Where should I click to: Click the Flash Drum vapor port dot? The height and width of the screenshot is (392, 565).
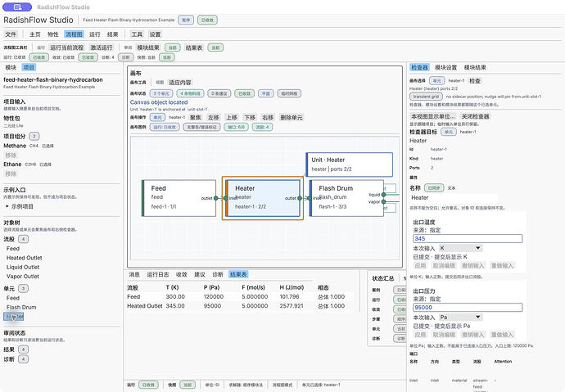pos(384,201)
